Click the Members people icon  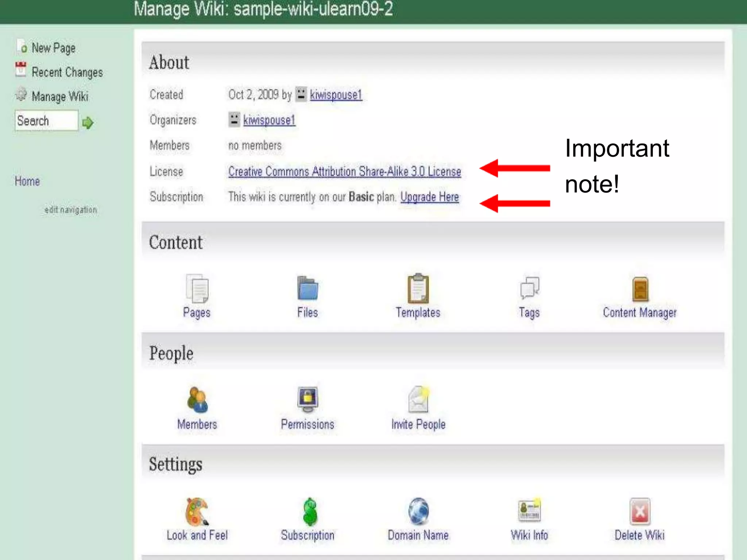pyautogui.click(x=197, y=400)
